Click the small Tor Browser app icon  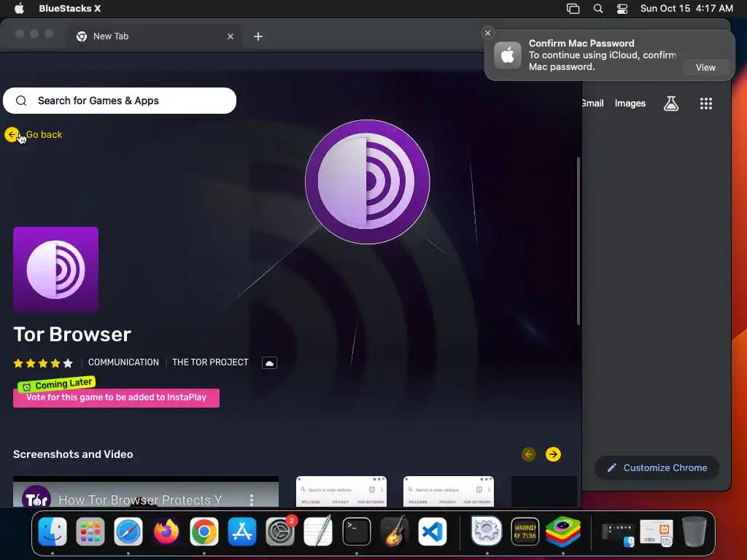55,270
